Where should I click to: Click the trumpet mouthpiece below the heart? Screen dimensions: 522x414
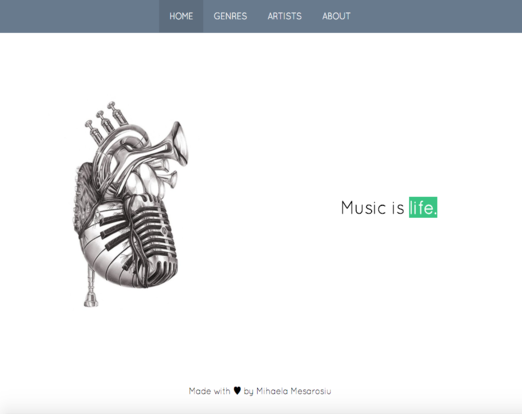(x=91, y=287)
